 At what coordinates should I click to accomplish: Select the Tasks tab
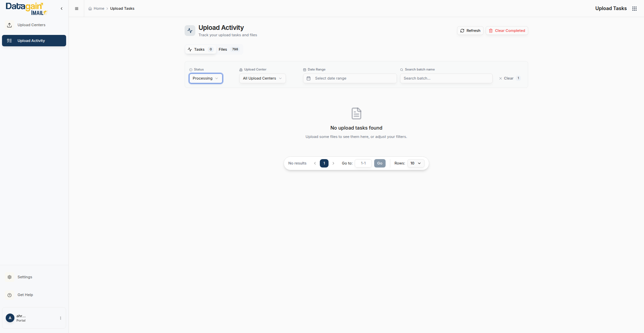[200, 49]
